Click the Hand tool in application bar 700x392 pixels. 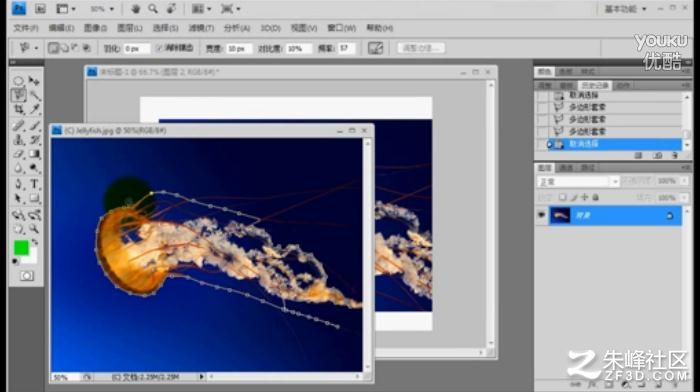click(135, 9)
